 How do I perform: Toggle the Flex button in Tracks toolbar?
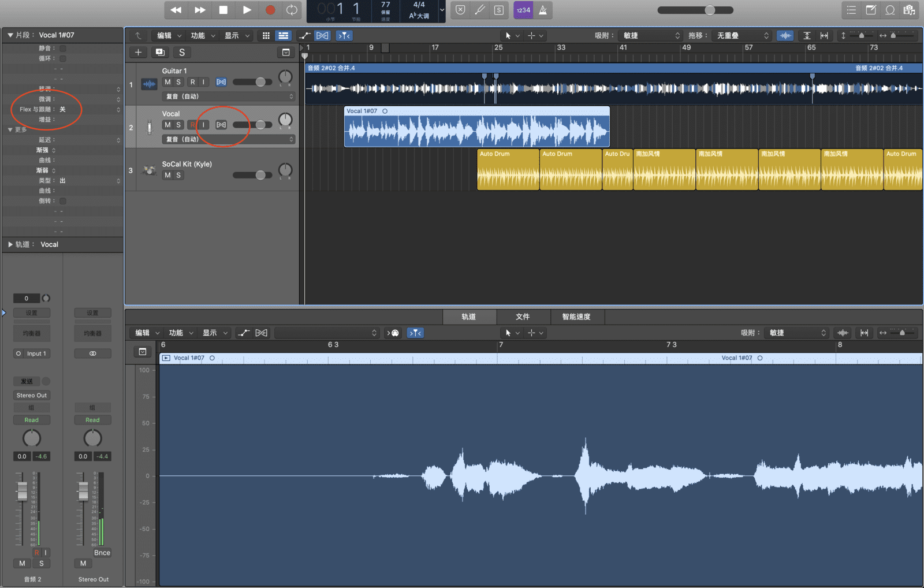[322, 36]
